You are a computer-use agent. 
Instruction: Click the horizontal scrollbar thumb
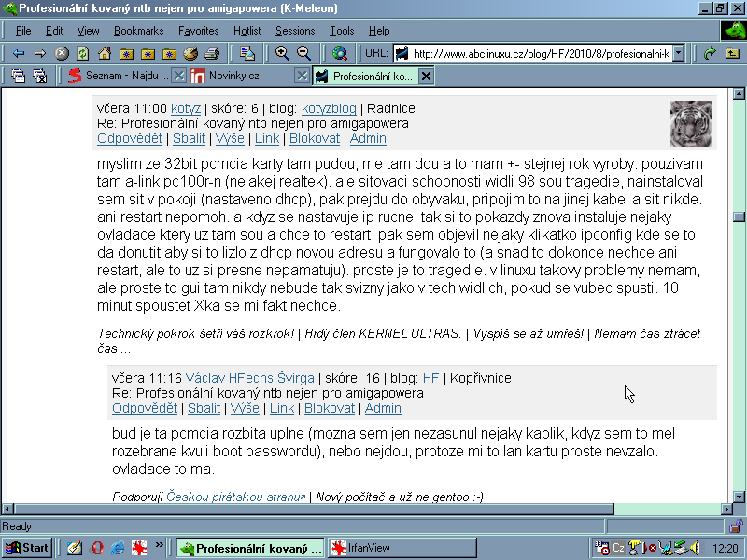[314, 509]
